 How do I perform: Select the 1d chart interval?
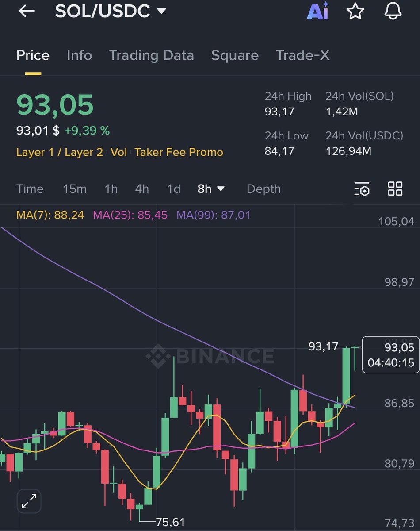pyautogui.click(x=174, y=189)
